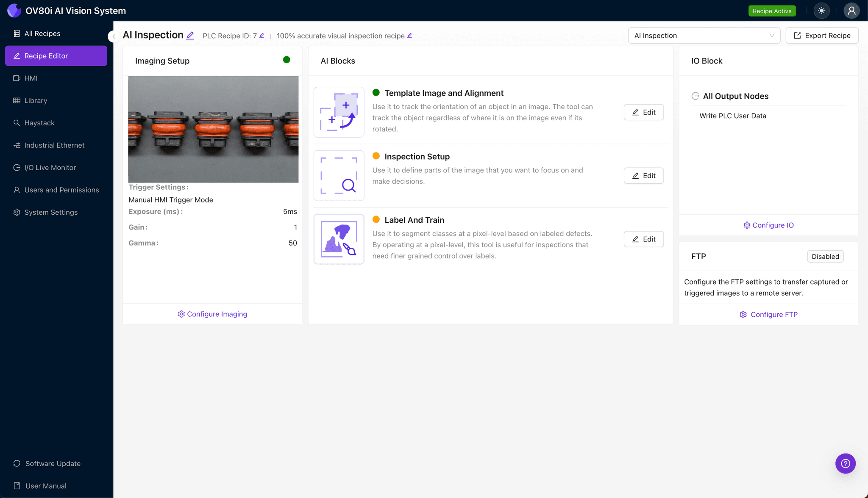Viewport: 868px width, 498px height.
Task: Edit PLC Recipe ID pencil icon
Action: 262,36
